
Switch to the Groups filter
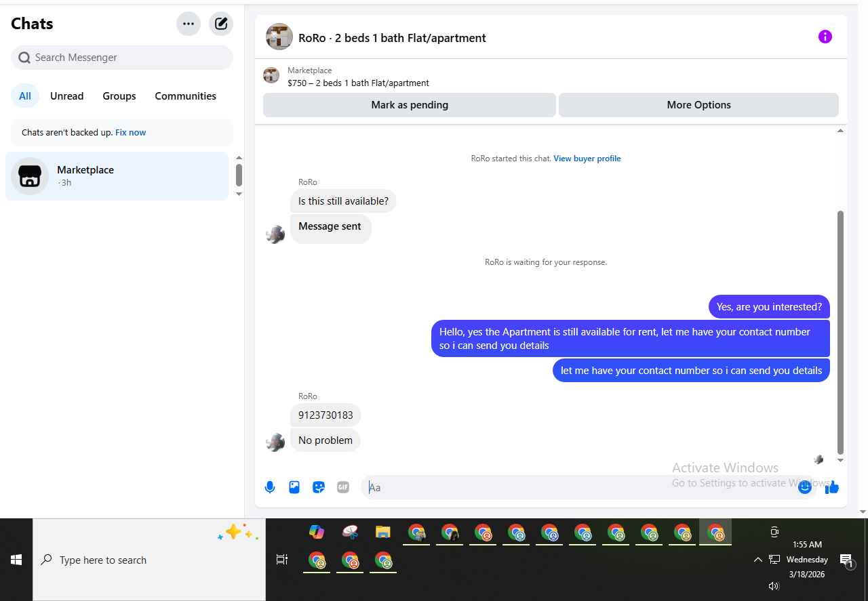point(119,96)
